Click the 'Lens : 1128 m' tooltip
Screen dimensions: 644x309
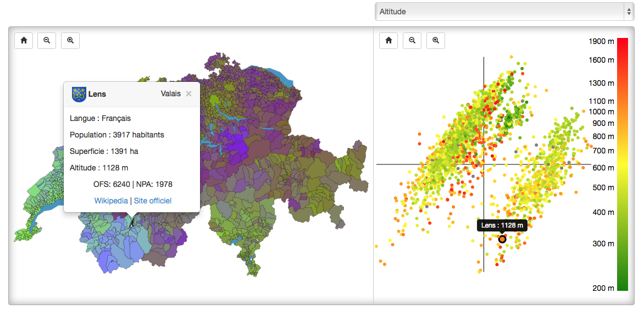point(502,225)
